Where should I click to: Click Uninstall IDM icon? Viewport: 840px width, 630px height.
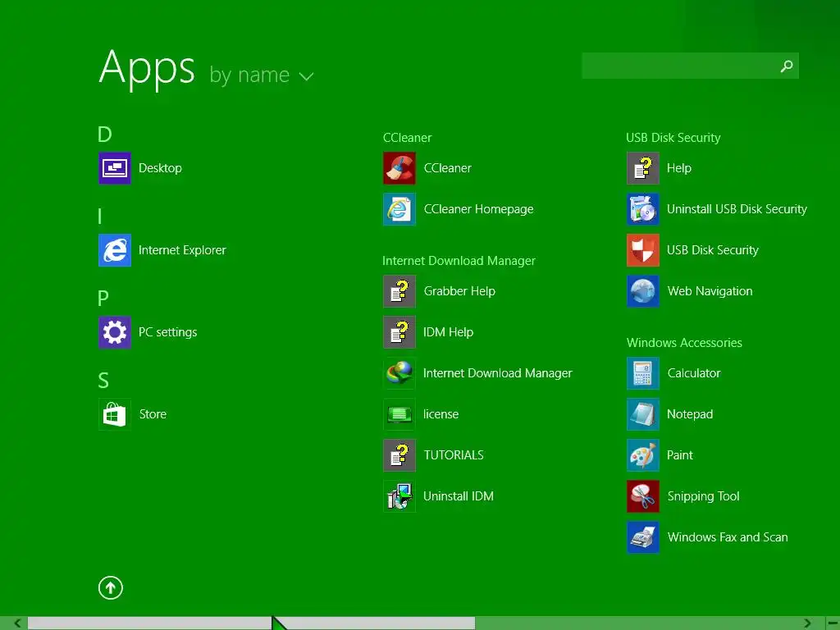[x=399, y=496]
